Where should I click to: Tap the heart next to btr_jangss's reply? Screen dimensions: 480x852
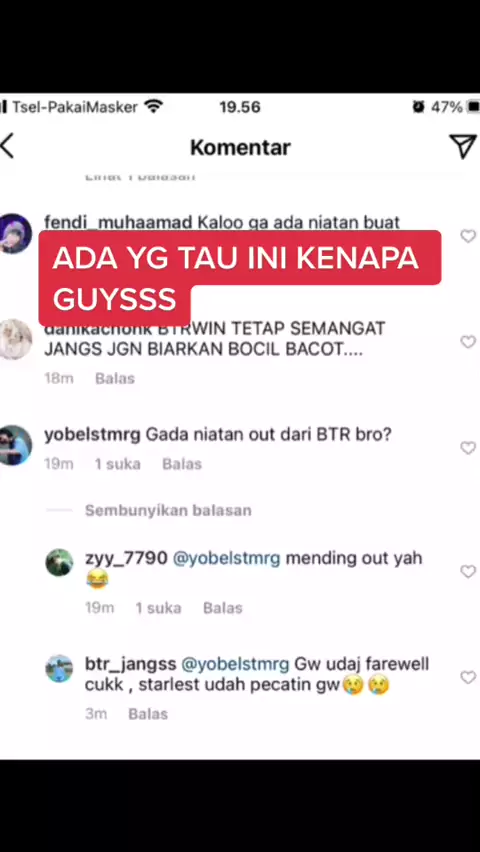[x=467, y=677]
